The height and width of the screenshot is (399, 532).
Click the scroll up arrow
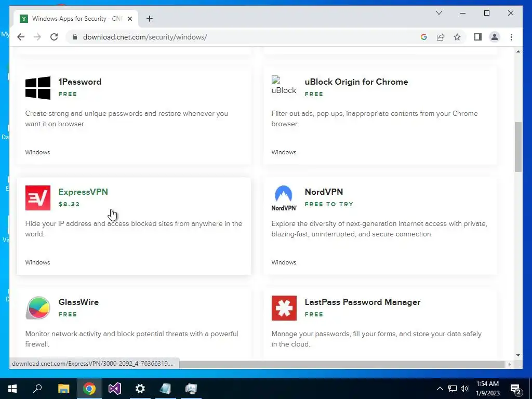point(518,51)
